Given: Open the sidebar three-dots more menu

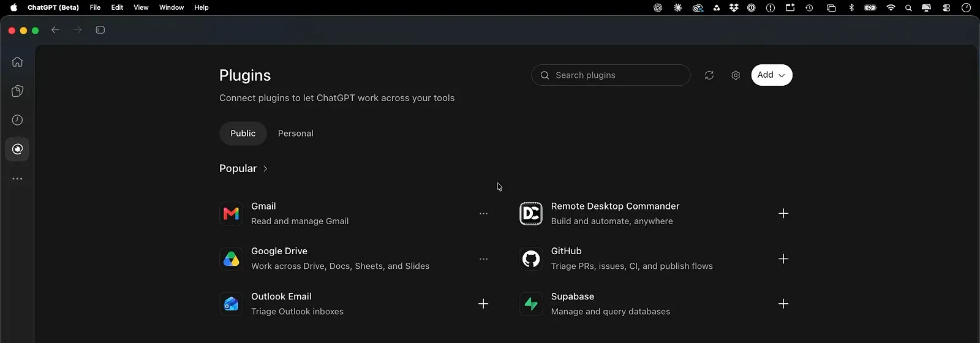Looking at the screenshot, I should (x=17, y=179).
